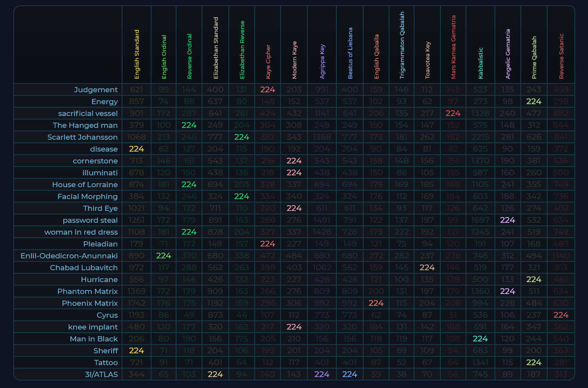Select highlighted 224 in the disease row
This screenshot has height=388, width=588.
tap(137, 149)
